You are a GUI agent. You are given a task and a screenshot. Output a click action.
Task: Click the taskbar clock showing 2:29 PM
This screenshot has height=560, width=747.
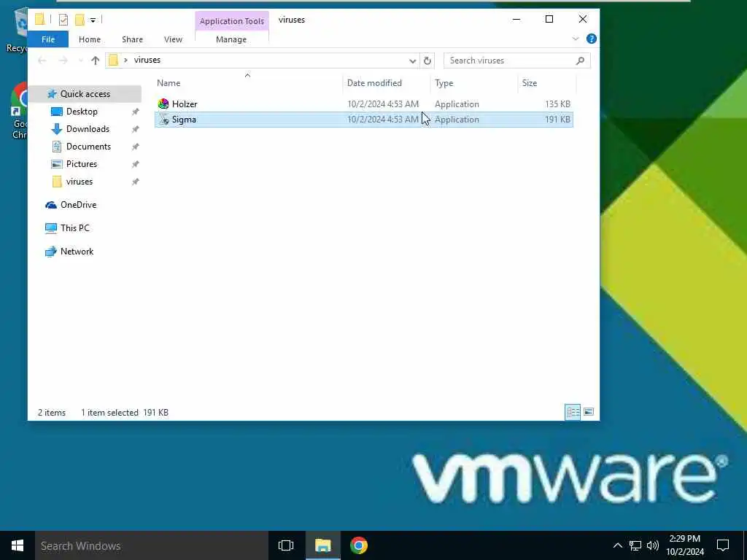[x=684, y=545]
